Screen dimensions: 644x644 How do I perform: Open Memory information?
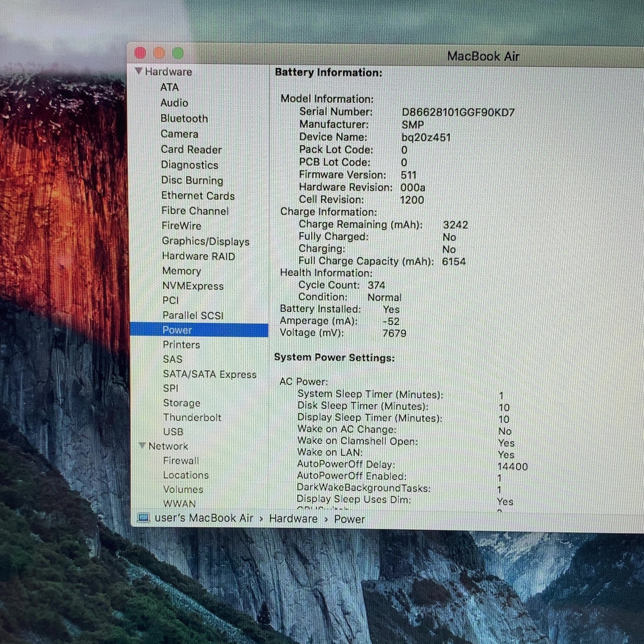(x=181, y=271)
